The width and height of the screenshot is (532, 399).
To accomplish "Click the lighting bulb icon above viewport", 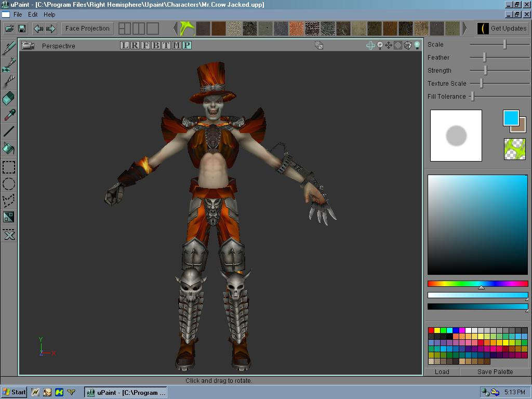I will tap(416, 45).
